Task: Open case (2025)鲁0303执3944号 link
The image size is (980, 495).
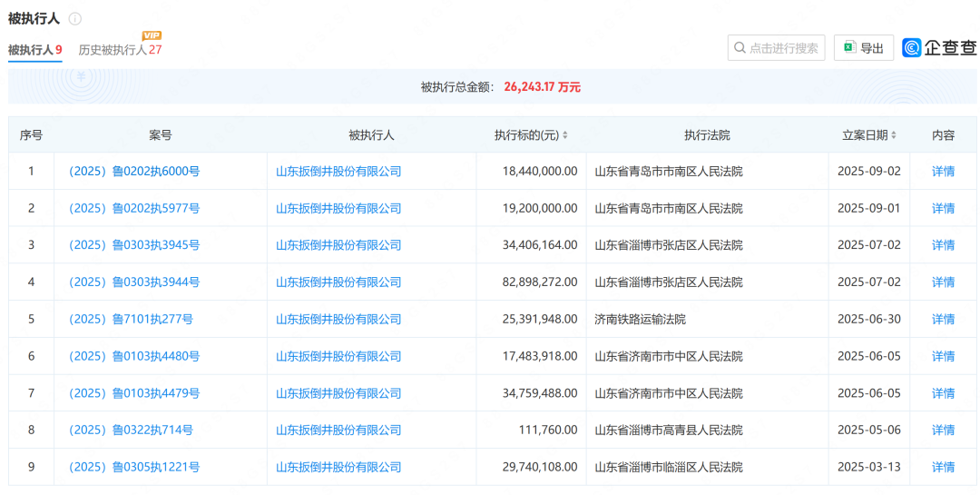Action: point(134,282)
